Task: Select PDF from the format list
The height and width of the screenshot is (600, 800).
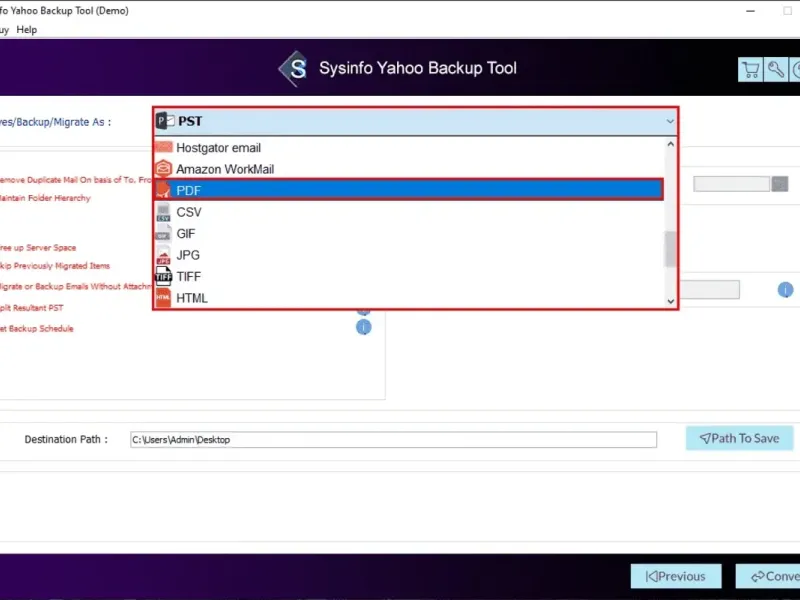Action: (x=408, y=190)
